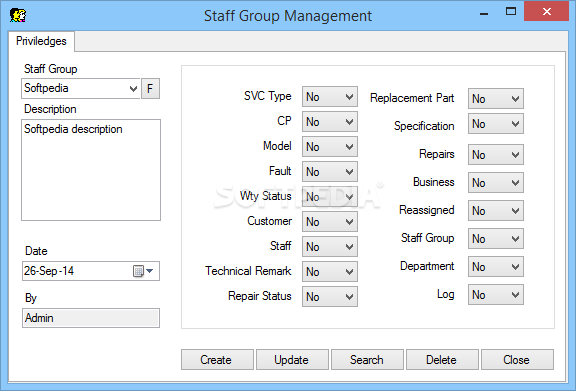Open the Log privilege dropdown

496,295
